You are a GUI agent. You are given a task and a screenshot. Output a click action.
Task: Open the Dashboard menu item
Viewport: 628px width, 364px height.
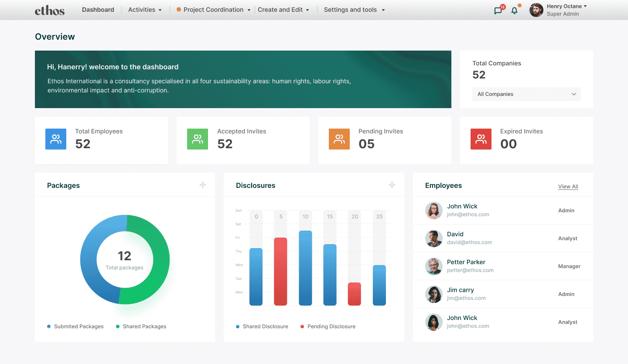click(98, 10)
